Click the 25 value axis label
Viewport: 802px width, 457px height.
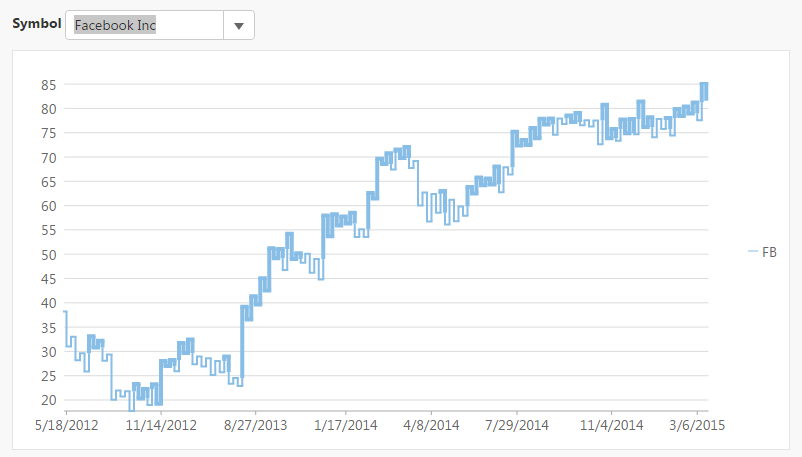click(x=49, y=376)
